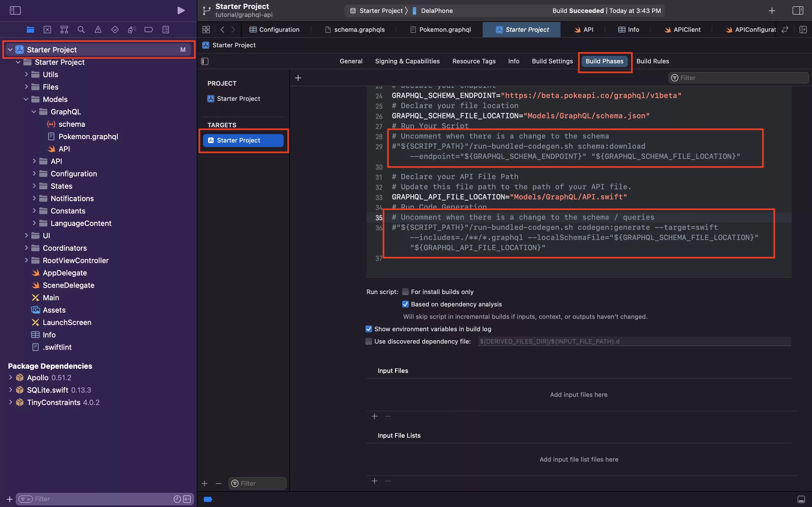Enable Use discovered dependency file

coord(369,341)
